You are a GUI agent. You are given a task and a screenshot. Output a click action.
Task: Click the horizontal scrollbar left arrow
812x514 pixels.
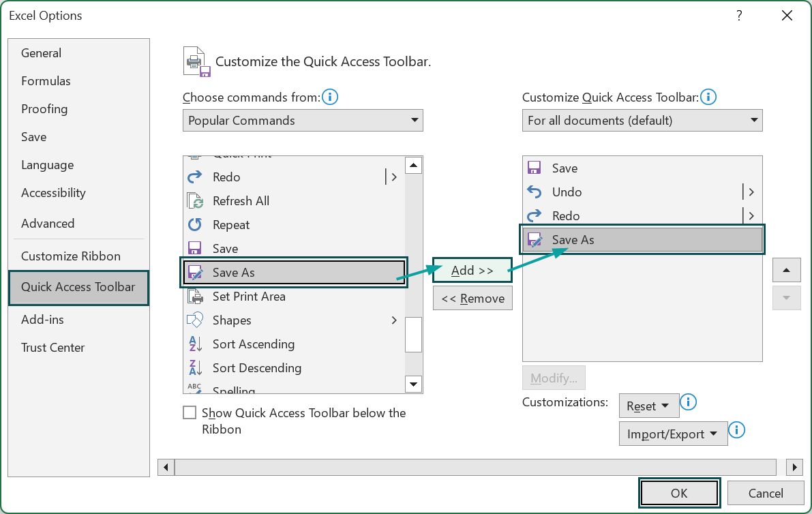point(166,468)
